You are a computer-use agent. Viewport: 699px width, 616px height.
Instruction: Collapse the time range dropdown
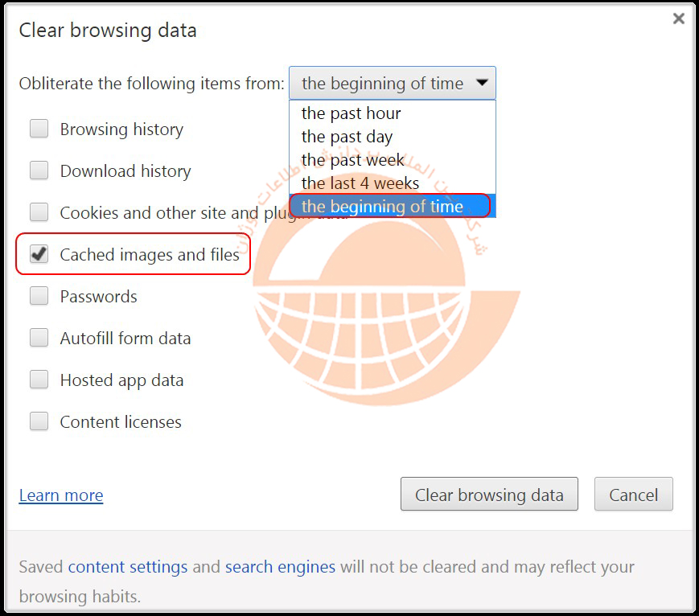[393, 84]
